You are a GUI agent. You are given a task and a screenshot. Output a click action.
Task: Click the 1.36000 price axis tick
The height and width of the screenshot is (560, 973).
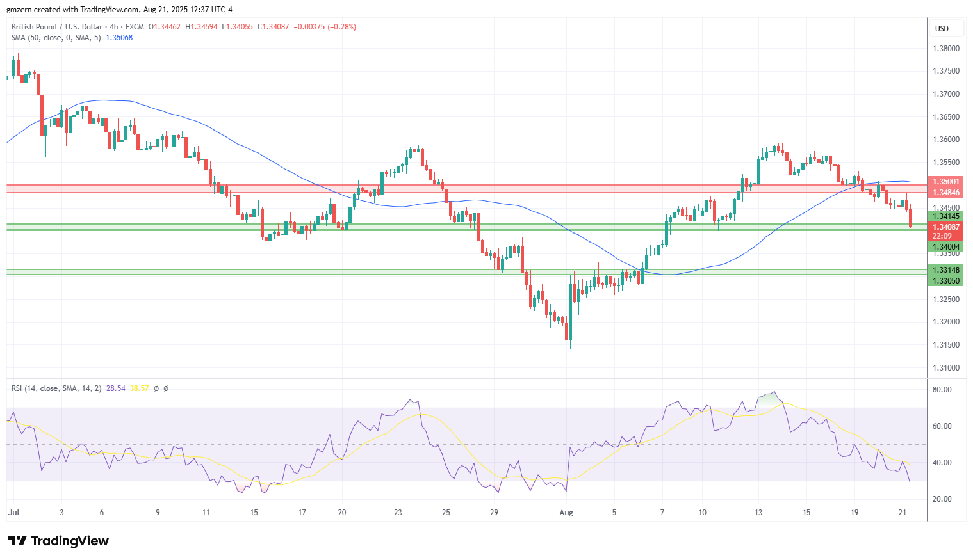(x=946, y=140)
